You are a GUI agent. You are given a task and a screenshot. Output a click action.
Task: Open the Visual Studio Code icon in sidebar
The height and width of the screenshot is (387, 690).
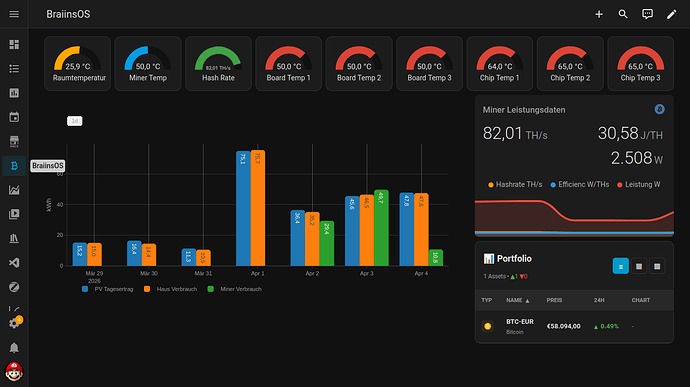tap(14, 262)
